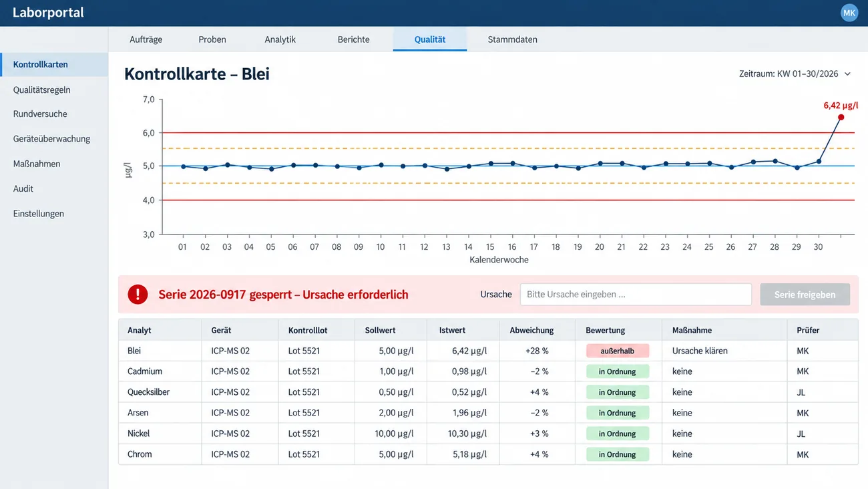
Task: Click the Kontrollkarte – Blei heading
Action: pos(197,73)
